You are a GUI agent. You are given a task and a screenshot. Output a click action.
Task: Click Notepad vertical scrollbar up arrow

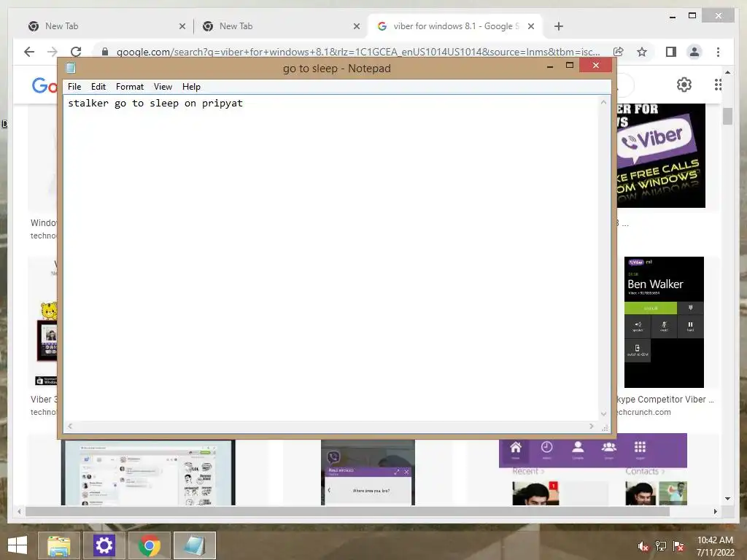(603, 102)
